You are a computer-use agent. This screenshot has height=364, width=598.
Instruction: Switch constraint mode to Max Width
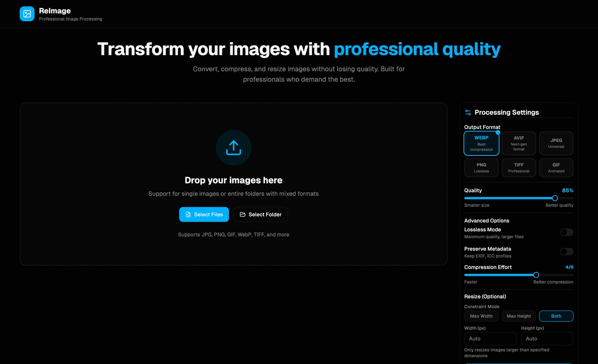[481, 316]
